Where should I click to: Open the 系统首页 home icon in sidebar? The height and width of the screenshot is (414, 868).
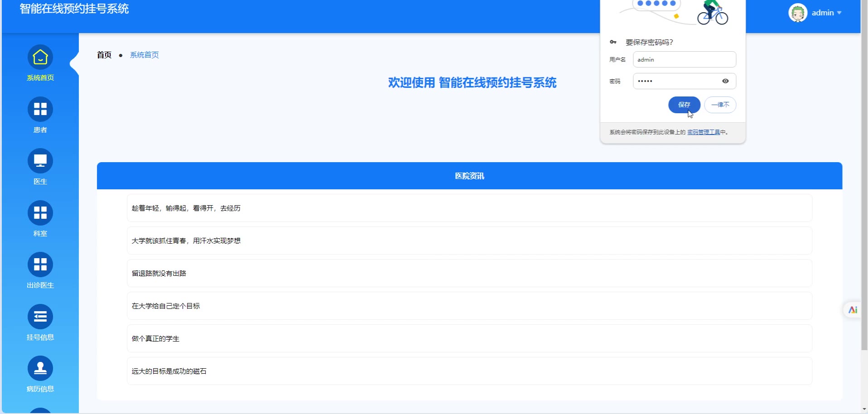40,57
